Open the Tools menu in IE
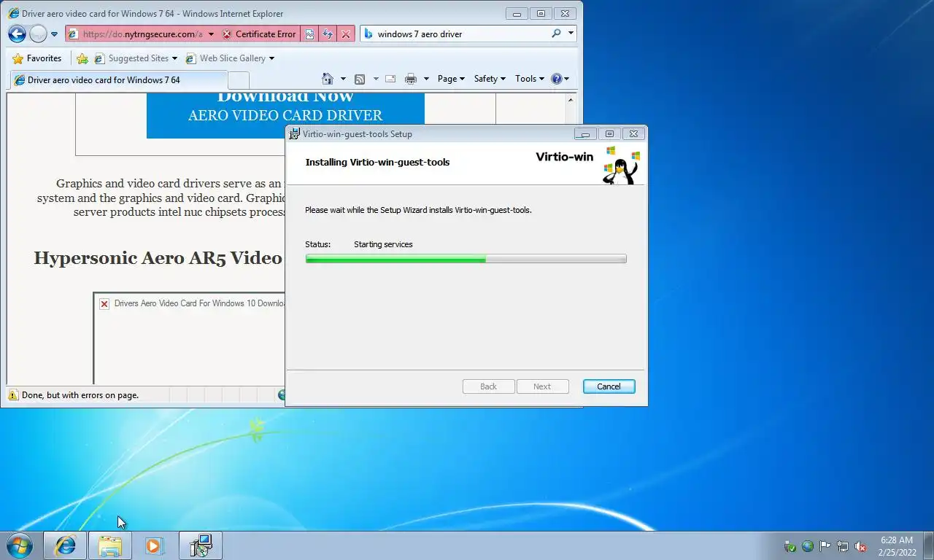The image size is (934, 560). [530, 79]
